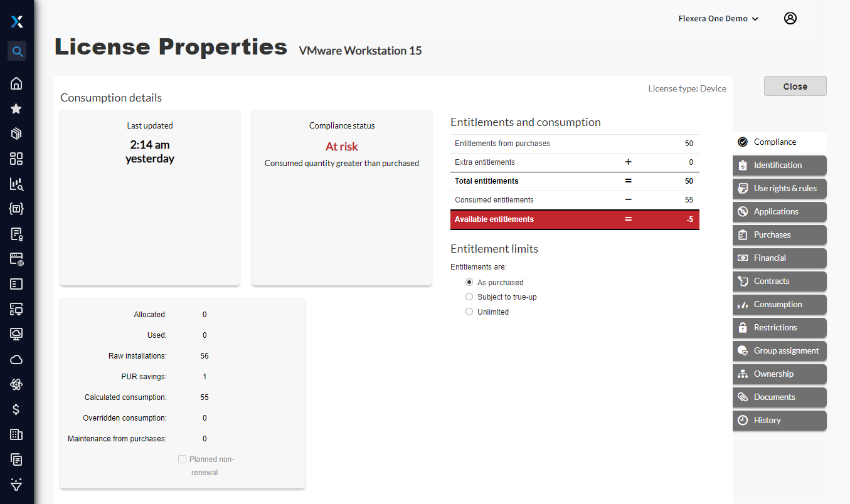The width and height of the screenshot is (850, 504).
Task: Select Subject to true-up radio button
Action: [469, 297]
